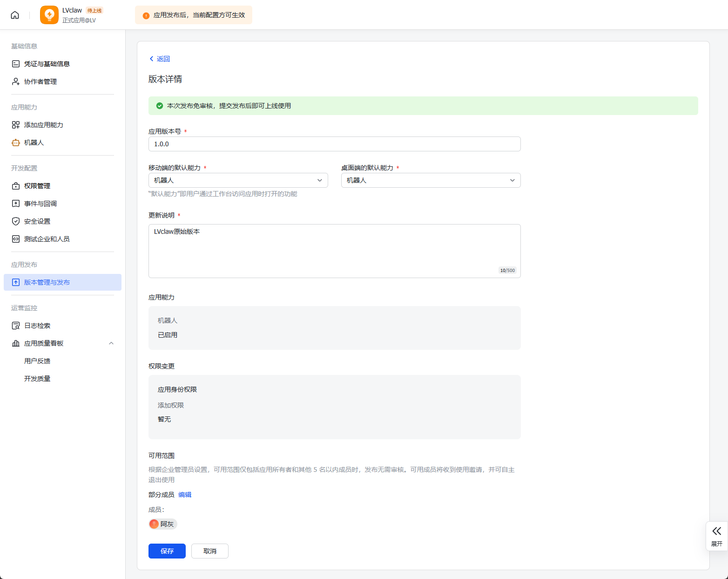Click the Cancel button

coord(209,551)
